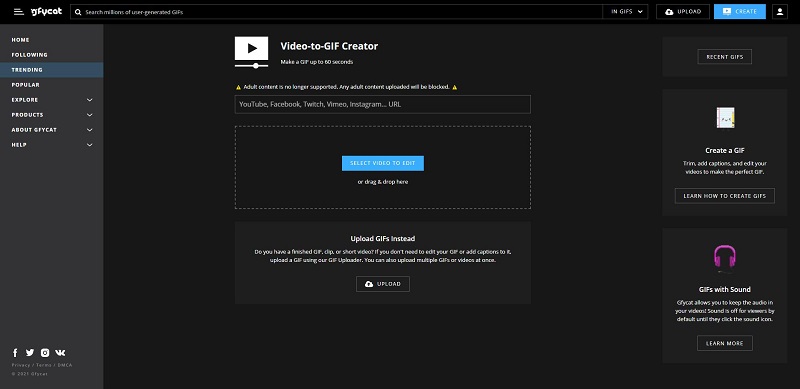Open Gfycat's Facebook page icon
800x389 pixels.
[x=15, y=353]
